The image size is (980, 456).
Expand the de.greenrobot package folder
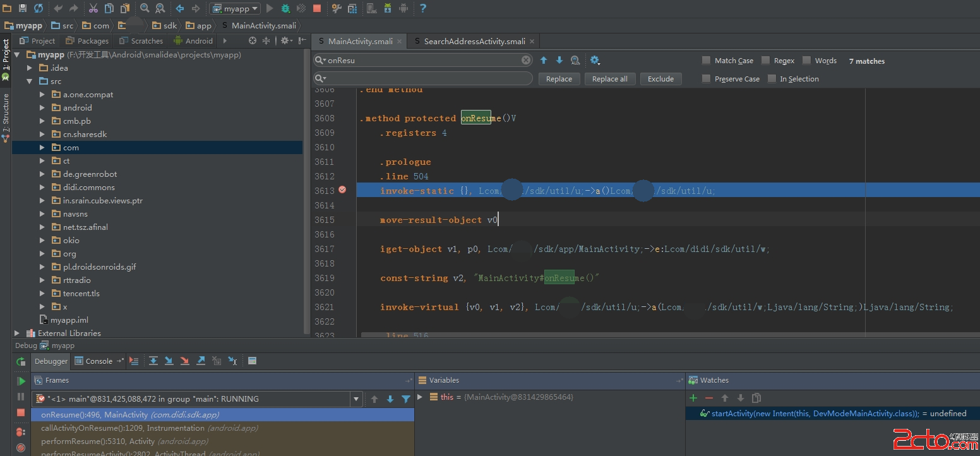42,174
